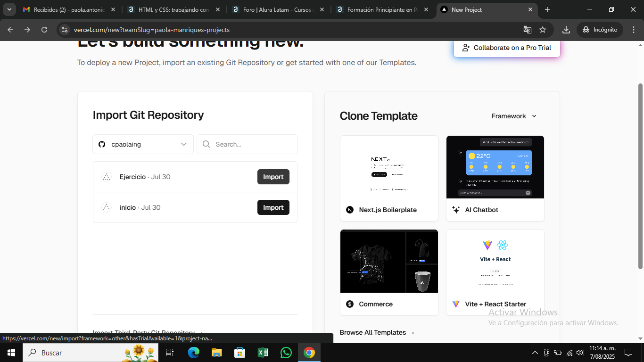Click the triangle icon beside inicio repository
Viewport: 644px width, 362px height.
pos(107,207)
